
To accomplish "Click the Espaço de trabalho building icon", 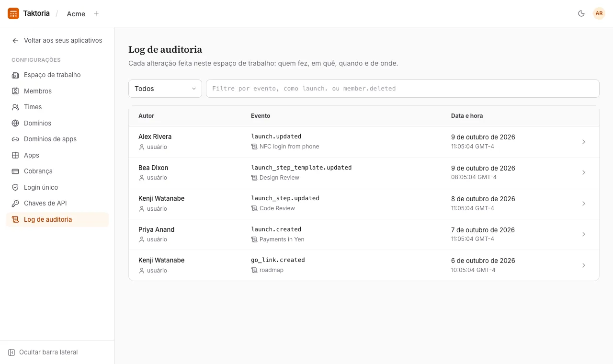I will (x=15, y=75).
